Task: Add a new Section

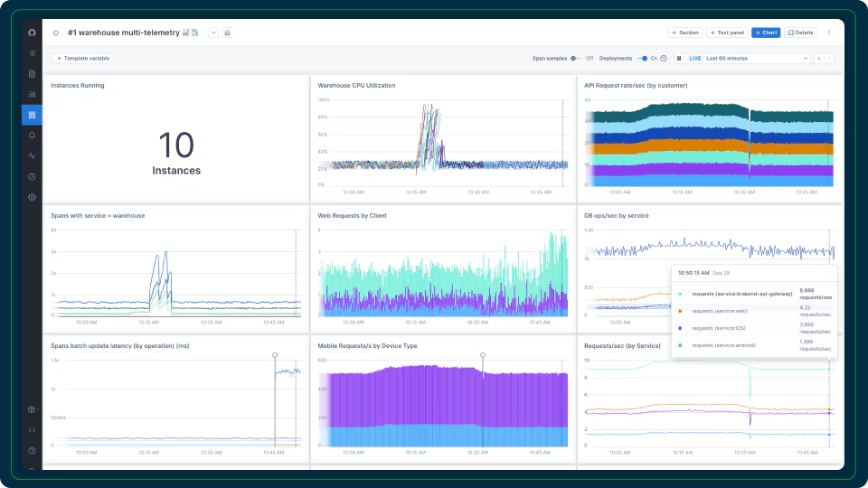Action: coord(684,33)
